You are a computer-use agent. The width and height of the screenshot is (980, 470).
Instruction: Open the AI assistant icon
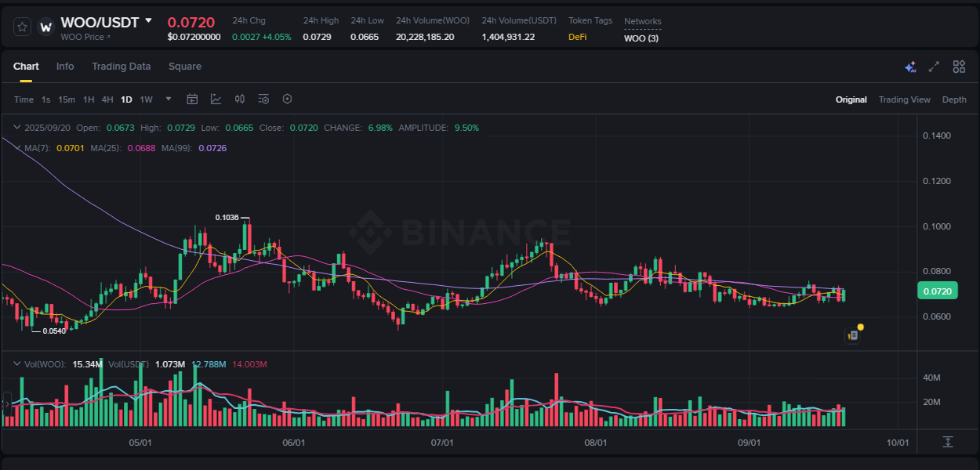click(x=909, y=67)
